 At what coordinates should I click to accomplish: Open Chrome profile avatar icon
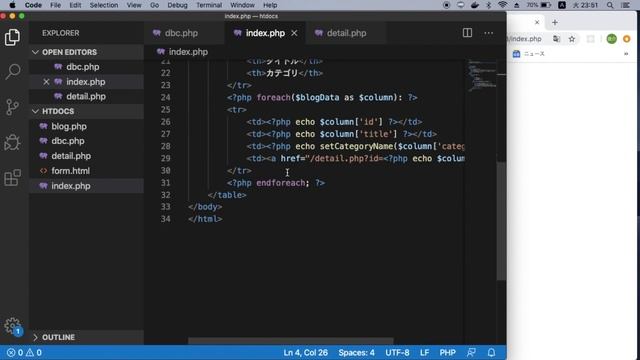point(611,39)
